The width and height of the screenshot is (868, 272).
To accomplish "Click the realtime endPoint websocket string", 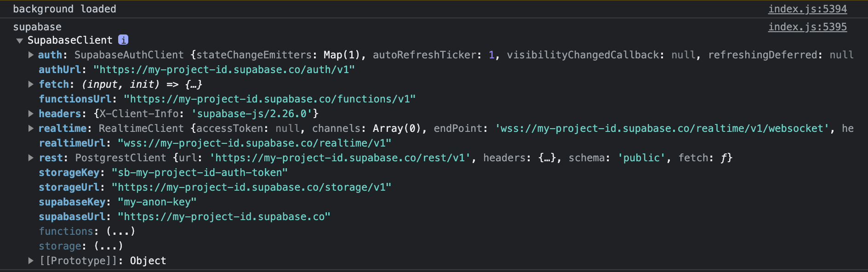I will click(662, 129).
